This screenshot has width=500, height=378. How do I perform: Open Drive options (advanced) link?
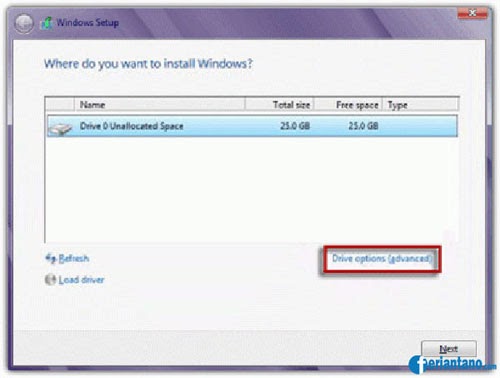coord(382,259)
